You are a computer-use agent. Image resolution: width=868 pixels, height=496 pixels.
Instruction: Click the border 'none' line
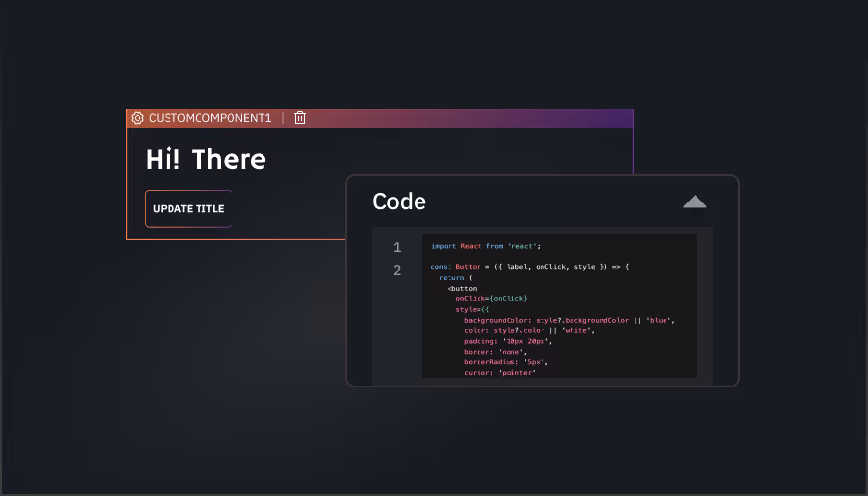[x=495, y=352]
